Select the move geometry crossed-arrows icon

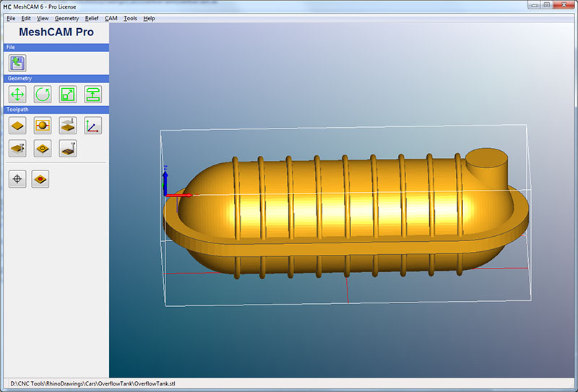coord(17,95)
